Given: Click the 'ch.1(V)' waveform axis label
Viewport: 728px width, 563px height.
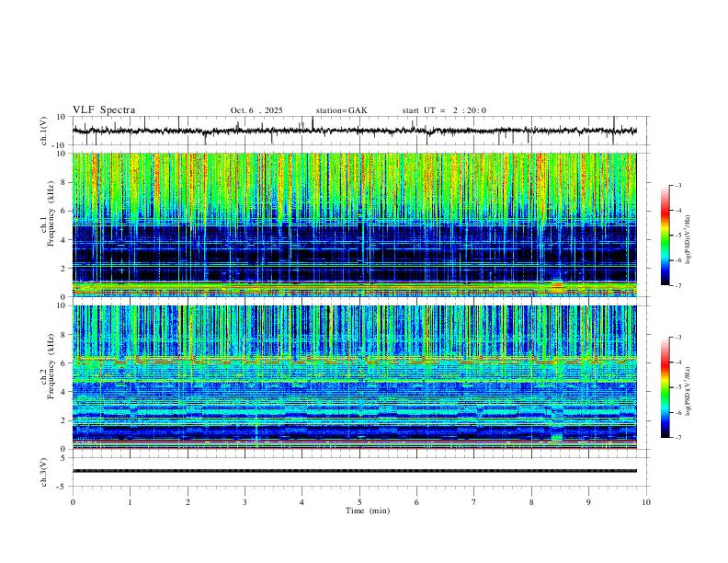Looking at the screenshot, I should pos(44,131).
